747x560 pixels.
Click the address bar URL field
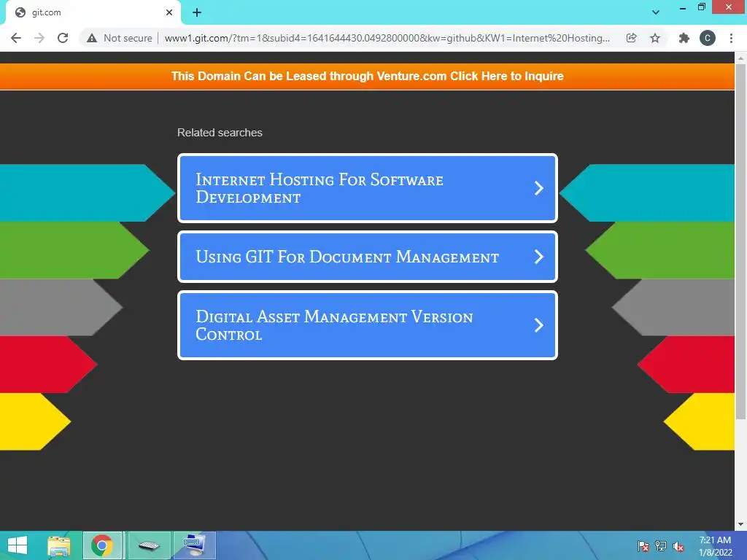pos(387,38)
